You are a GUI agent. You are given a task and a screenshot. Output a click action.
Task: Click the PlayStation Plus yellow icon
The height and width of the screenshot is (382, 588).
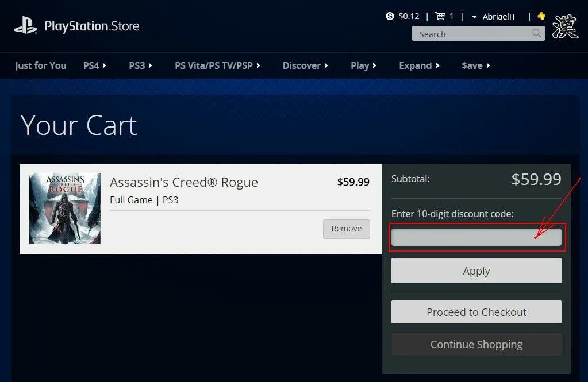(x=541, y=16)
